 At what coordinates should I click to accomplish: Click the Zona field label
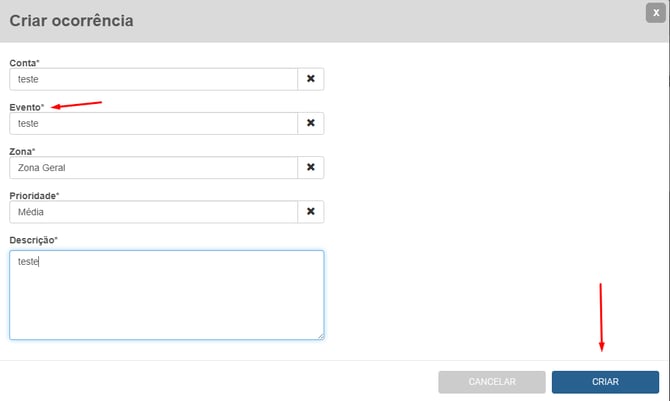(x=22, y=151)
